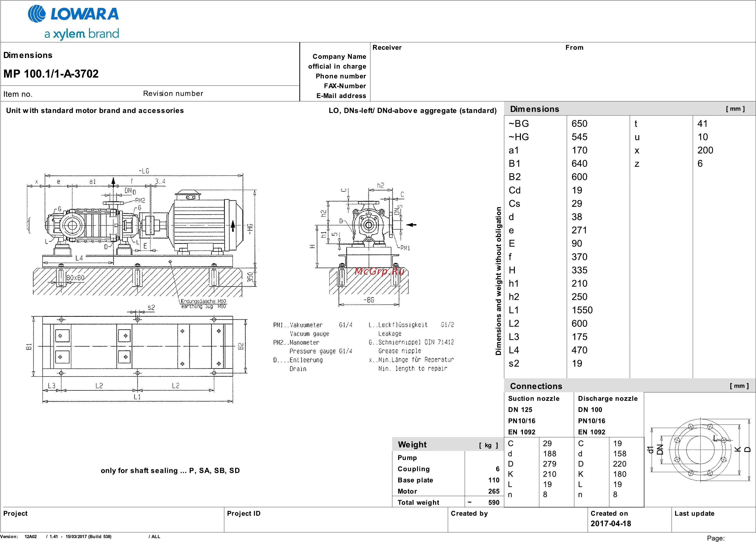Select the B1 value 640

tap(579, 164)
